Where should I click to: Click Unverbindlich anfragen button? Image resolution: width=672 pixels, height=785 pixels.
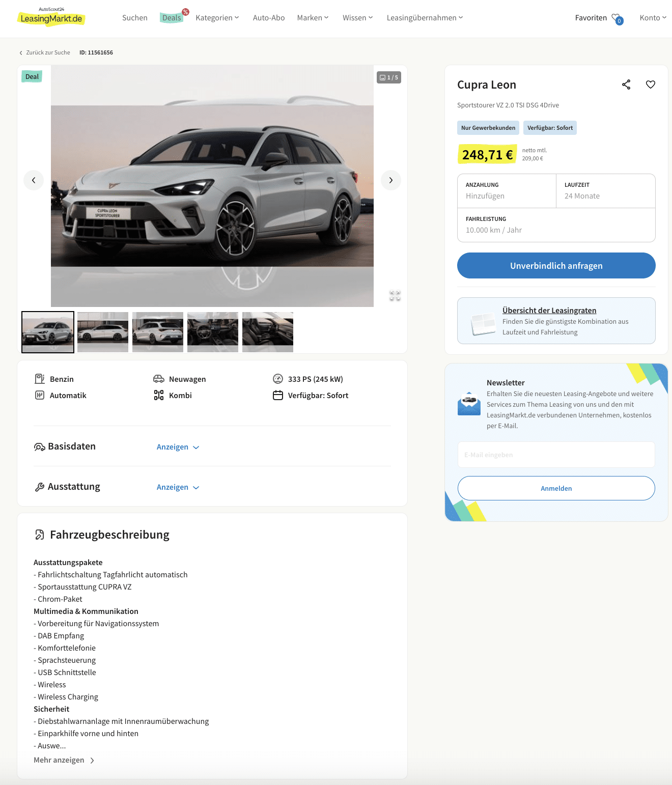click(556, 266)
